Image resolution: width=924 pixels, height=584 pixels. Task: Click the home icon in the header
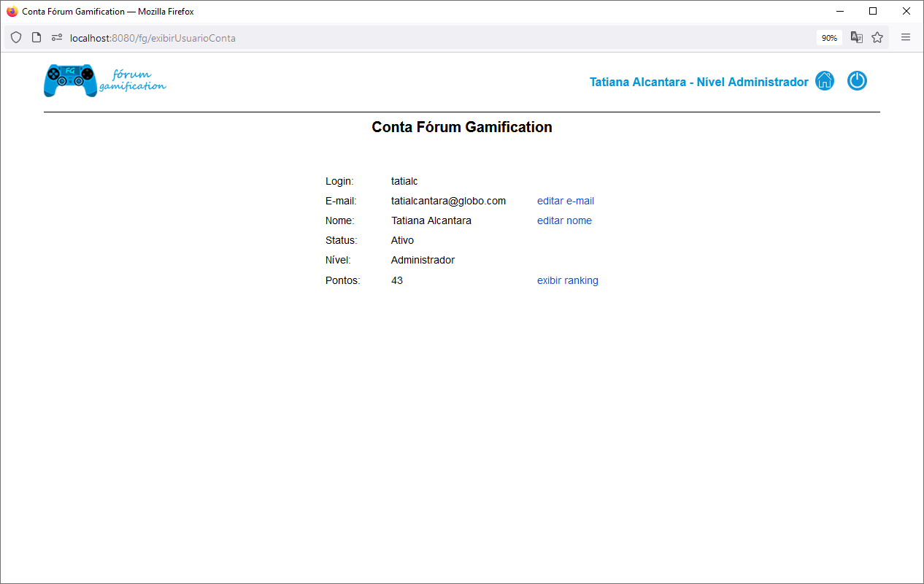[x=825, y=81]
